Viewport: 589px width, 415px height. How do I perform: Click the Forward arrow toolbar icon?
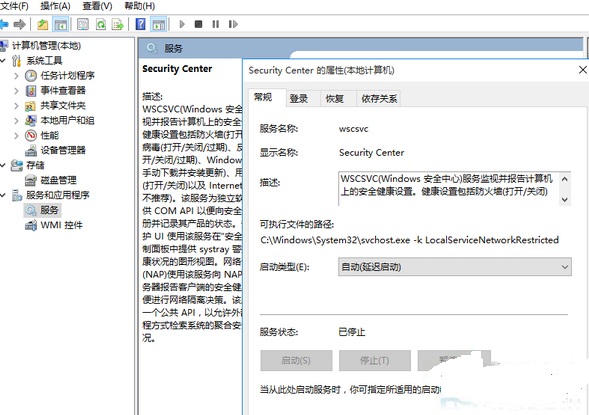[x=19, y=25]
